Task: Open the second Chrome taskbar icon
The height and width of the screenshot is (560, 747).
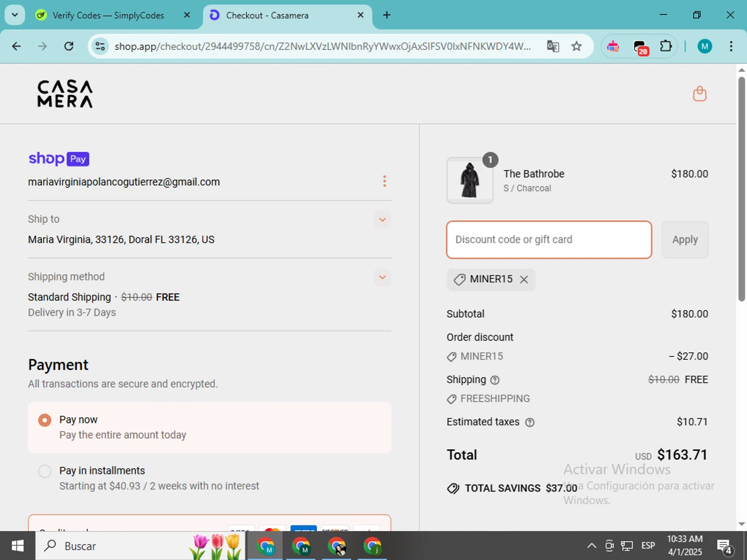Action: coord(301,546)
